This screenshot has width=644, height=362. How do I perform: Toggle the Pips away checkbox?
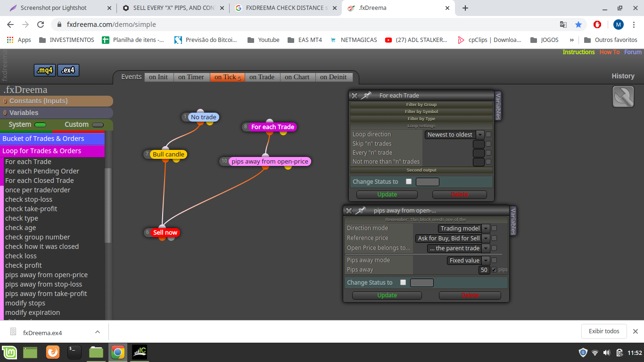[x=494, y=270]
